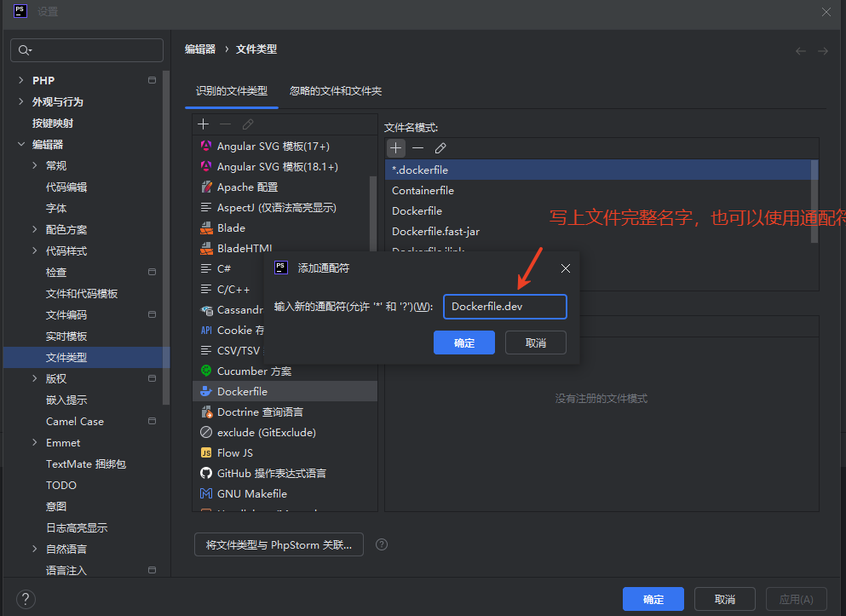Expand the PHP settings section
Screen dimensions: 846x616
(20, 80)
